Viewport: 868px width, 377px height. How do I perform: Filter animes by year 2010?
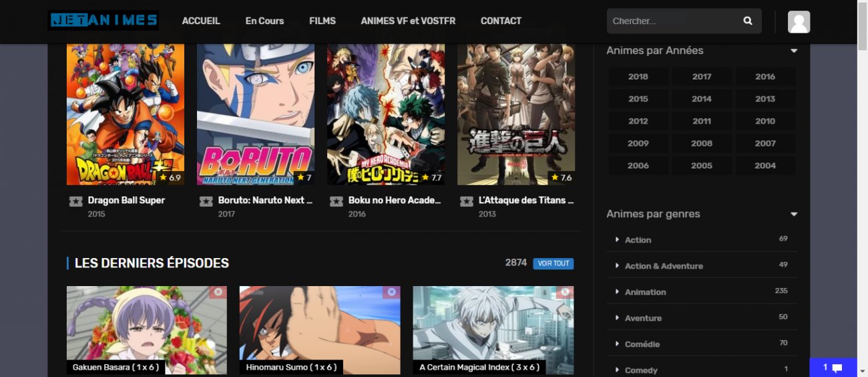point(765,121)
